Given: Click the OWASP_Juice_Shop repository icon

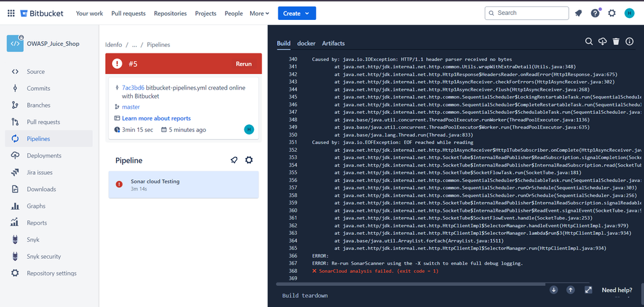Looking at the screenshot, I should pos(15,44).
